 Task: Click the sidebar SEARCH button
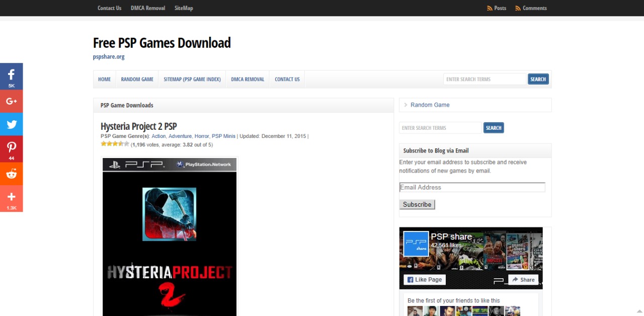pos(494,128)
